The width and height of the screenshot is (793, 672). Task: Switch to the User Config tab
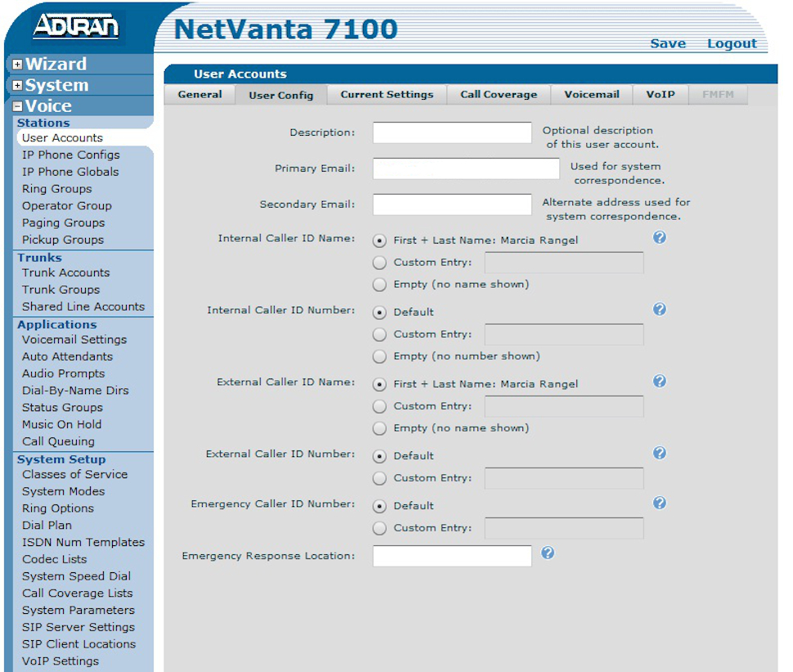[280, 95]
